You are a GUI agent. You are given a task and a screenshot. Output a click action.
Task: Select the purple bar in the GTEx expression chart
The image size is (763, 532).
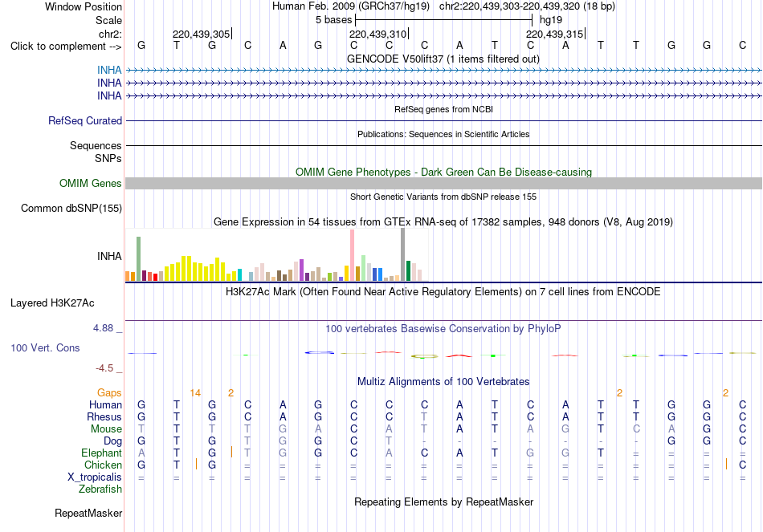pos(302,270)
